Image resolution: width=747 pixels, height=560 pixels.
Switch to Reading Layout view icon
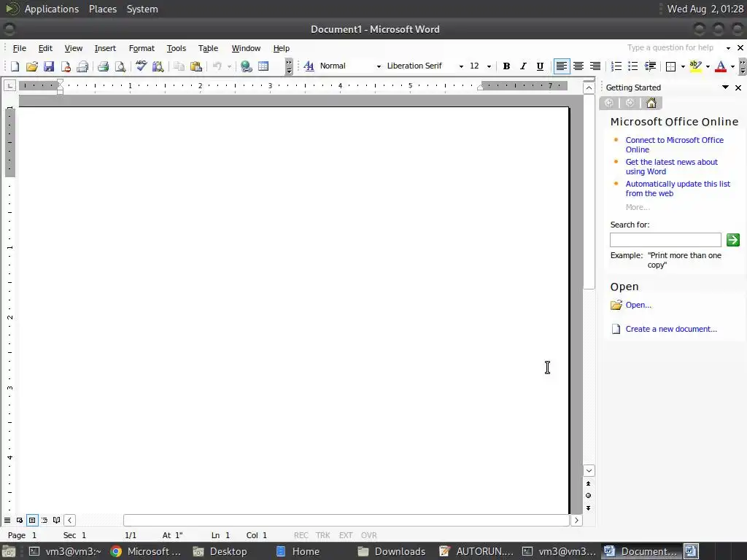57,520
